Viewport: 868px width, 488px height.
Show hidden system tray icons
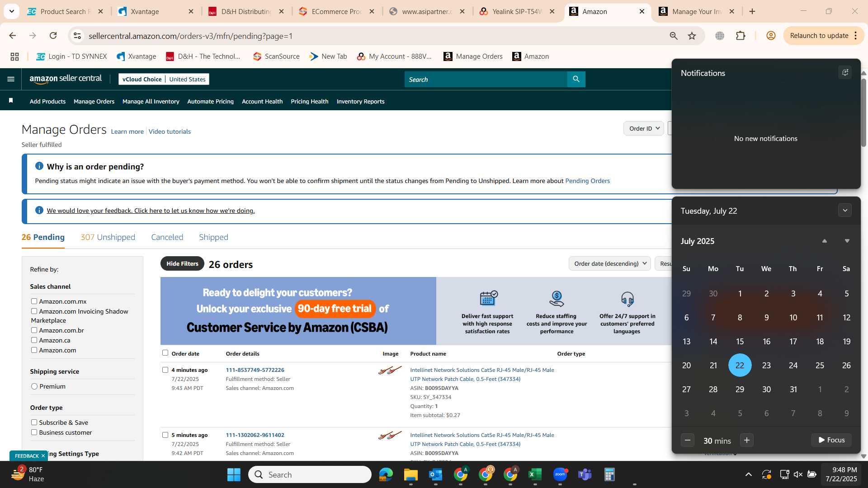click(748, 474)
